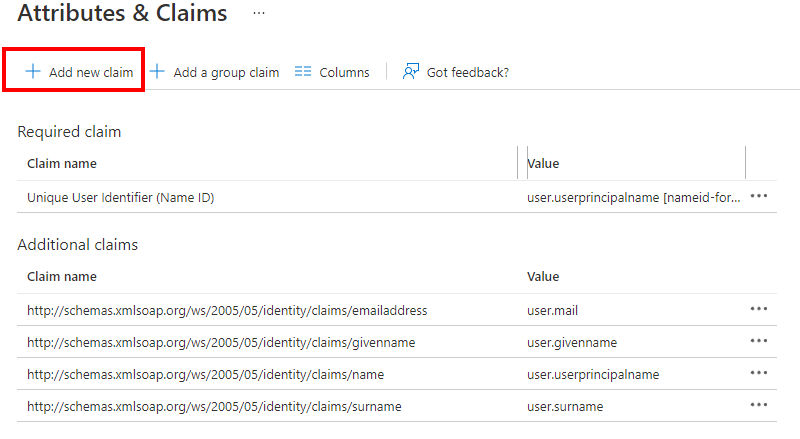
Task: Click the Add new claim label
Action: pyautogui.click(x=91, y=72)
